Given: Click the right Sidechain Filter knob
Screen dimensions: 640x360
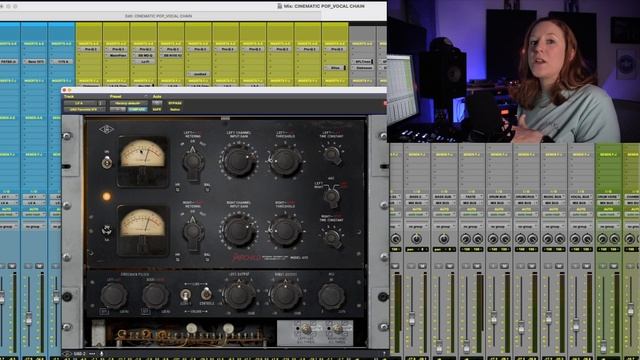Looking at the screenshot, I should [x=155, y=296].
